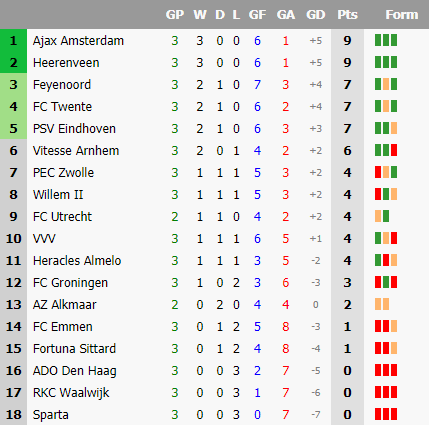
Task: Sort standings by the Pts column header
Action: coord(347,15)
